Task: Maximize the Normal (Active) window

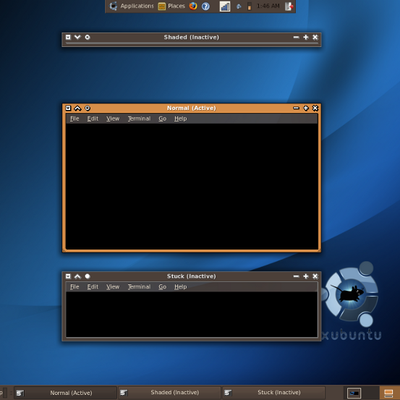Action: (x=306, y=108)
